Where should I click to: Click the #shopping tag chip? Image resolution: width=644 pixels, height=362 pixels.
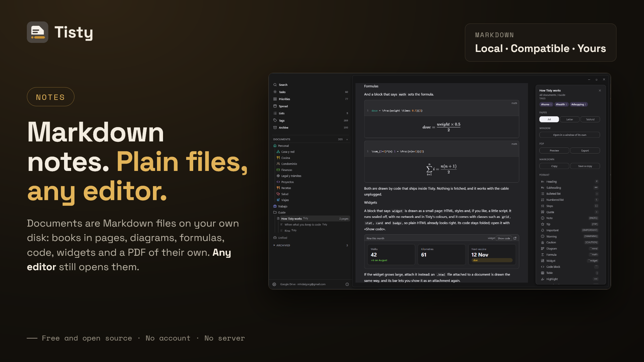click(579, 105)
